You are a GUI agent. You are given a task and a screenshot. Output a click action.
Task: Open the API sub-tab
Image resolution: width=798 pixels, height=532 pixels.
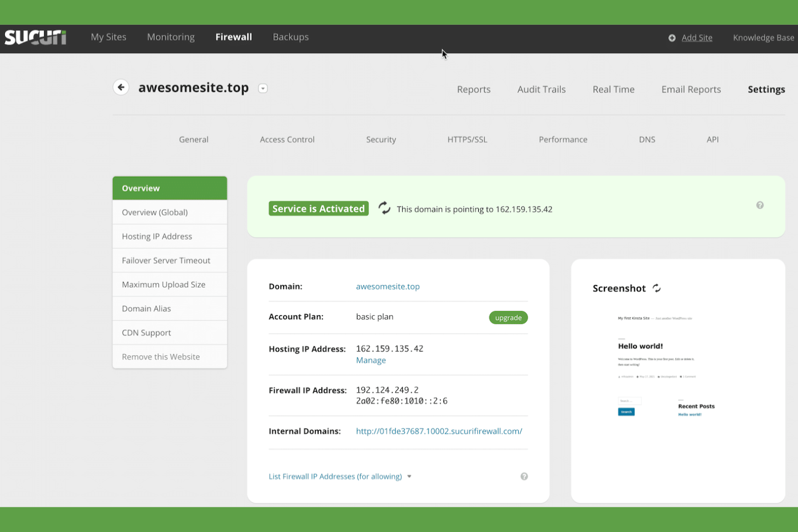pos(713,140)
